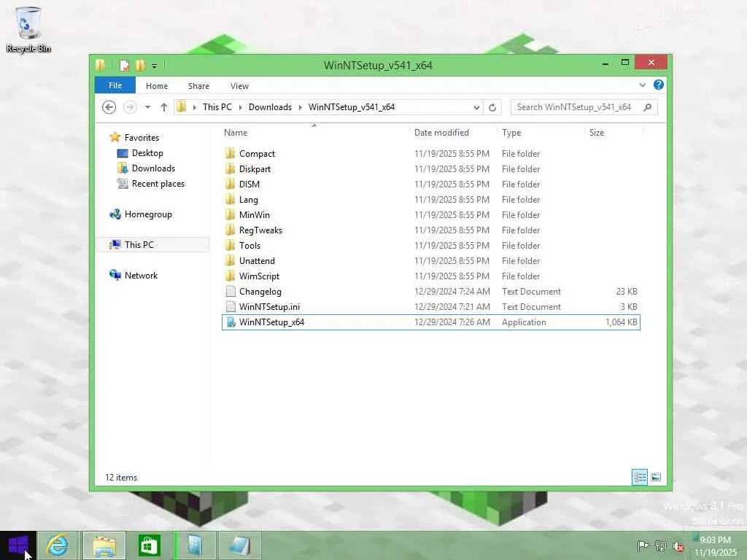The width and height of the screenshot is (747, 560).
Task: Open the recent locations dropdown
Action: pyautogui.click(x=147, y=107)
